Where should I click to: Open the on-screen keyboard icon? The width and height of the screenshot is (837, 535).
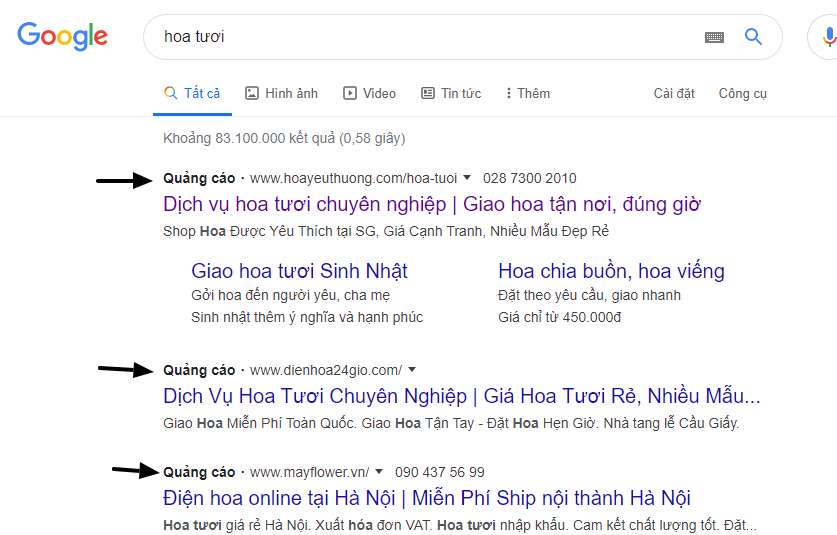(714, 37)
